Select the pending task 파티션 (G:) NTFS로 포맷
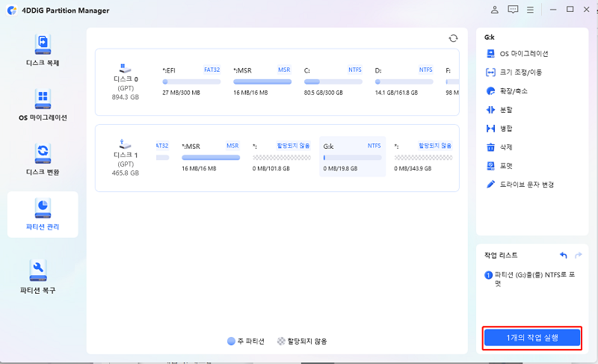The image size is (598, 364). point(530,279)
